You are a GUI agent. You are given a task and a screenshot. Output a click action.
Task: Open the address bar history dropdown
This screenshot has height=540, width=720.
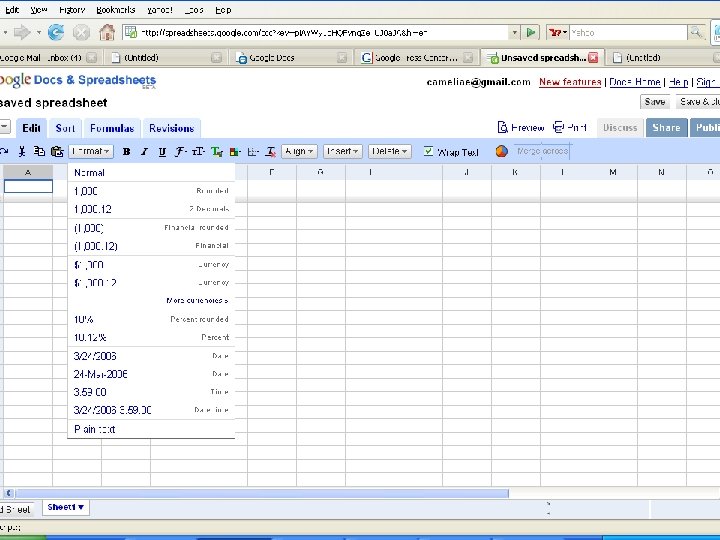(514, 33)
